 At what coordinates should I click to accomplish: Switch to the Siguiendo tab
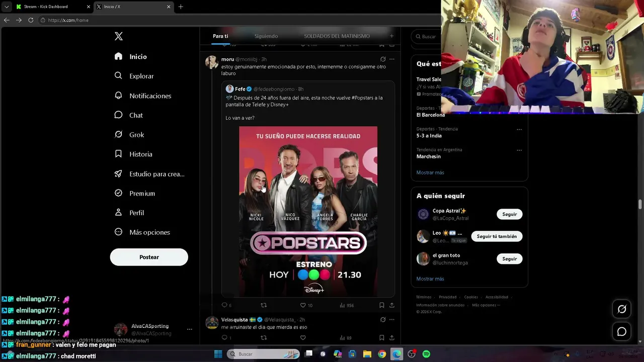pos(266,36)
